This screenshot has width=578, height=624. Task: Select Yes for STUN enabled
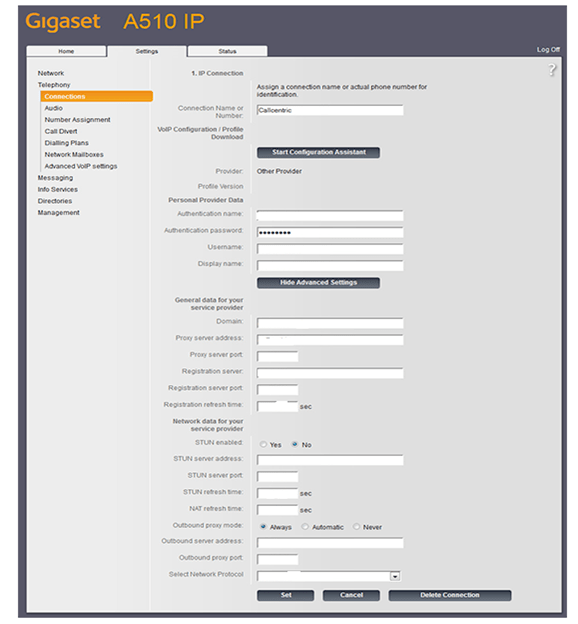[263, 445]
